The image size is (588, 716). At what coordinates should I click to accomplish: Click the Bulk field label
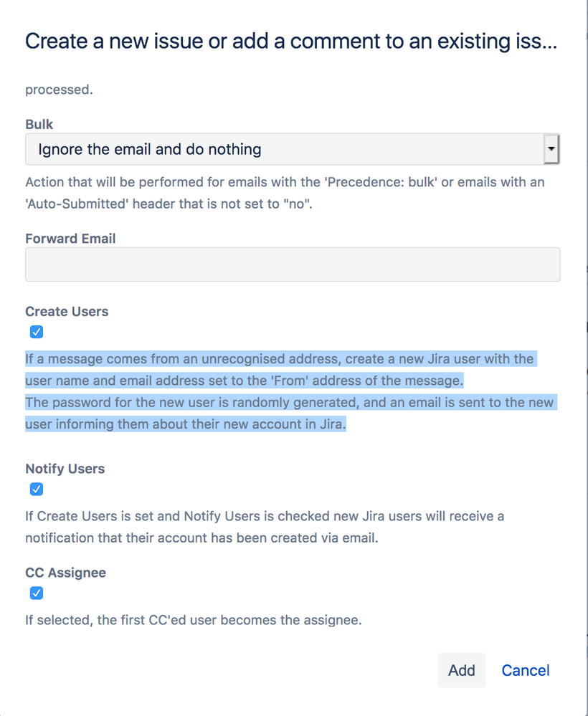pos(38,124)
